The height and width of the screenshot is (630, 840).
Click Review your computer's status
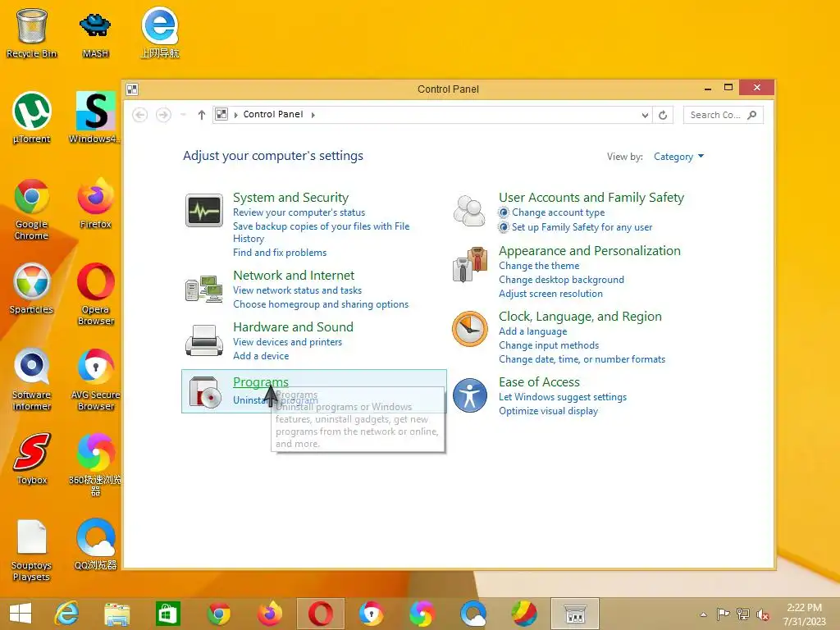[299, 212]
